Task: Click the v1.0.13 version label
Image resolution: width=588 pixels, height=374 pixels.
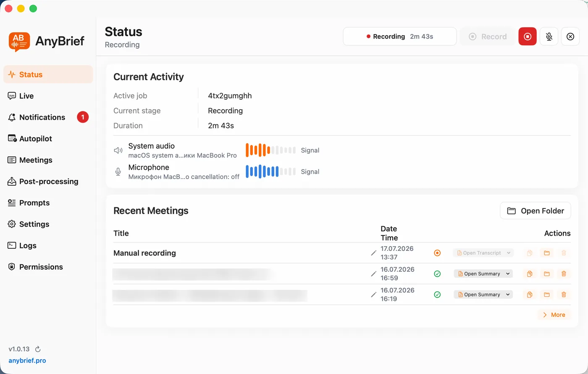Action: click(x=19, y=349)
